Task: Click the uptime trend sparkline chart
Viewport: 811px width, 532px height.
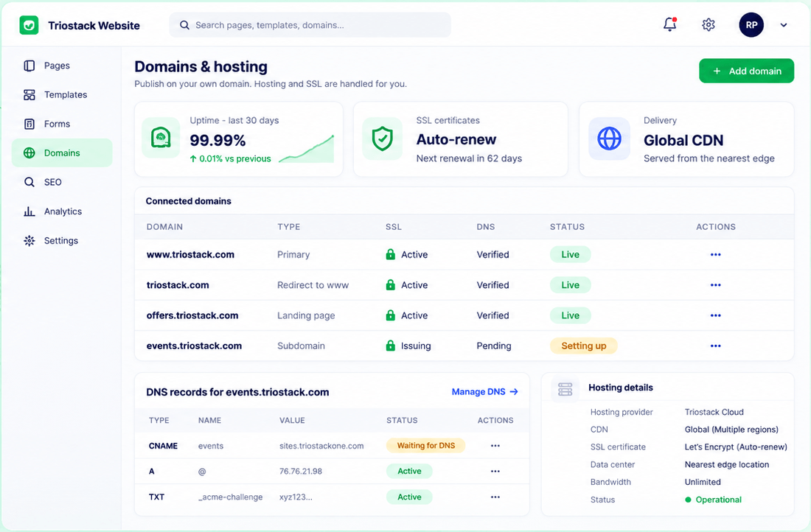Action: pyautogui.click(x=307, y=149)
